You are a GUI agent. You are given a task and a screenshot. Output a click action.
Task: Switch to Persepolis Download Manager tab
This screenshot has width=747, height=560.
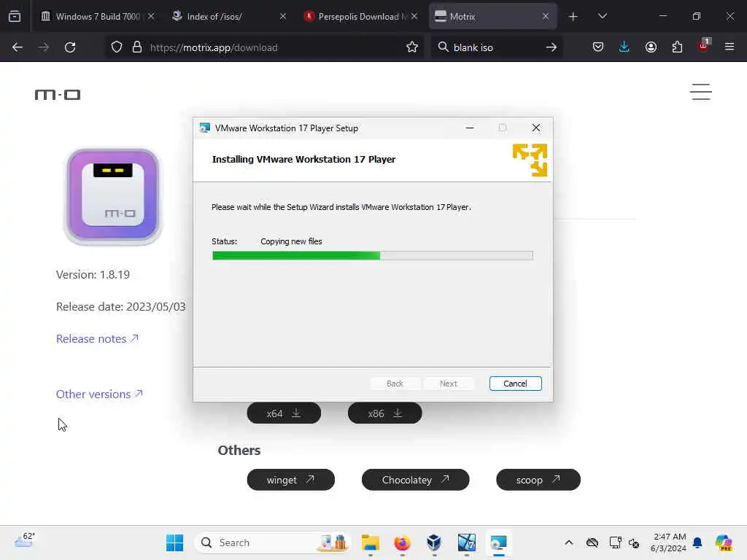click(x=360, y=17)
